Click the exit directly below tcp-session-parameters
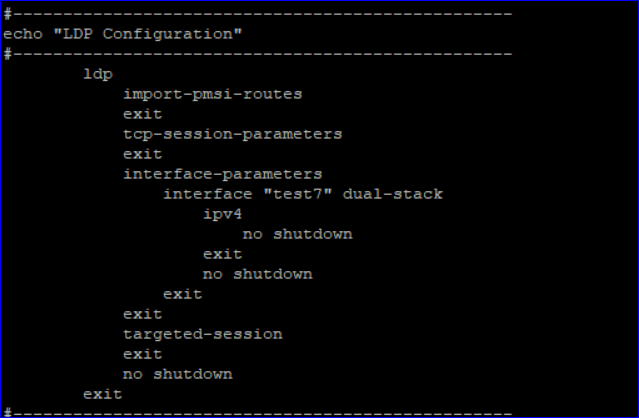 (x=142, y=154)
